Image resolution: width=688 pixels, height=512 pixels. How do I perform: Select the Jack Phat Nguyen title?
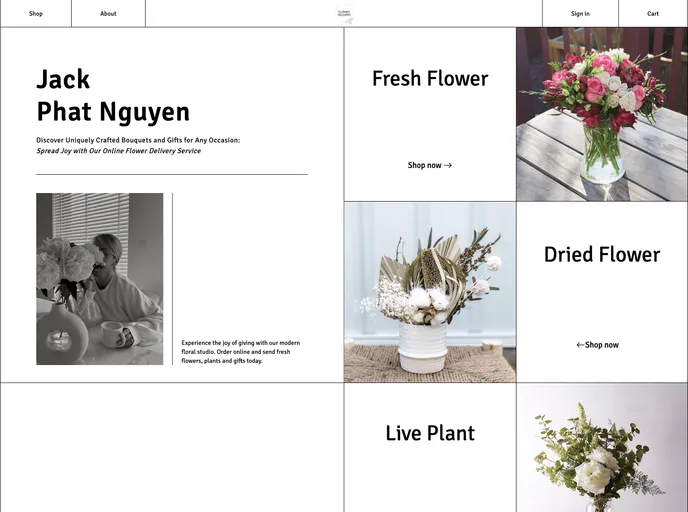point(113,96)
